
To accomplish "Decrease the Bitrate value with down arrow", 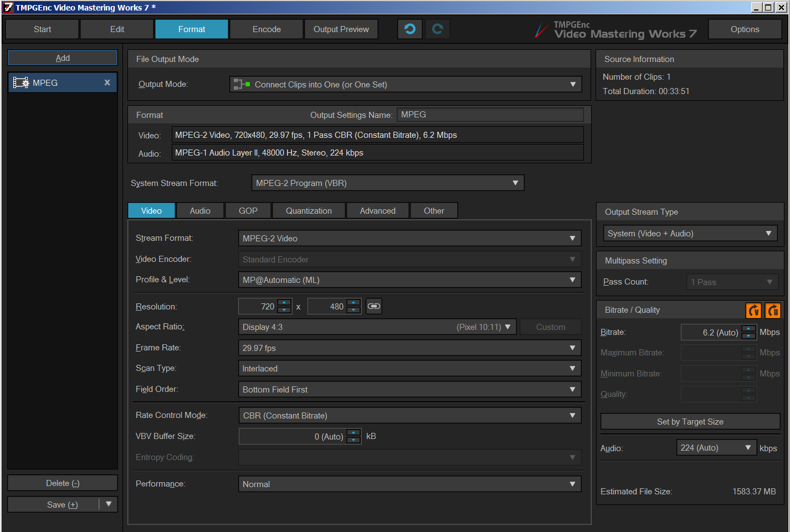I will (748, 336).
